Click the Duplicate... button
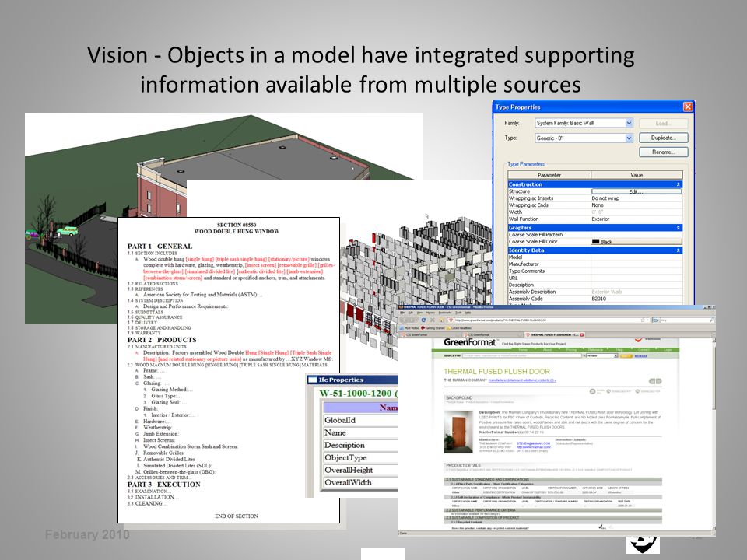The width and height of the screenshot is (747, 560). [x=664, y=138]
